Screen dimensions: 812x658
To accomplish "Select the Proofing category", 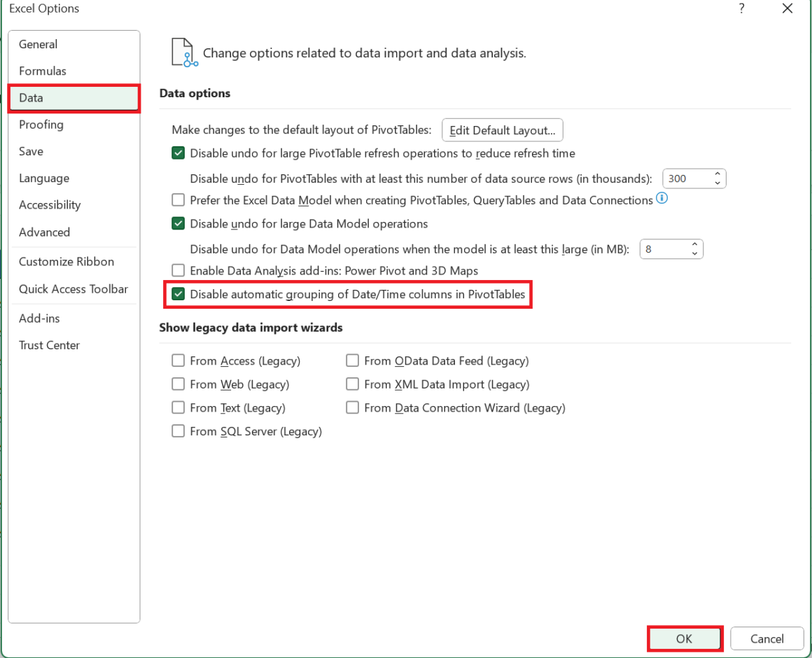I will click(x=41, y=124).
